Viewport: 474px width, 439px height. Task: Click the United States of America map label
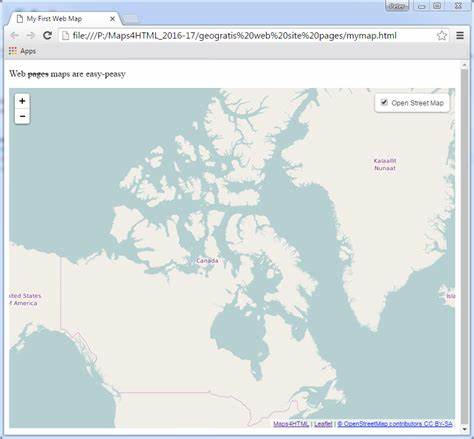(25, 299)
